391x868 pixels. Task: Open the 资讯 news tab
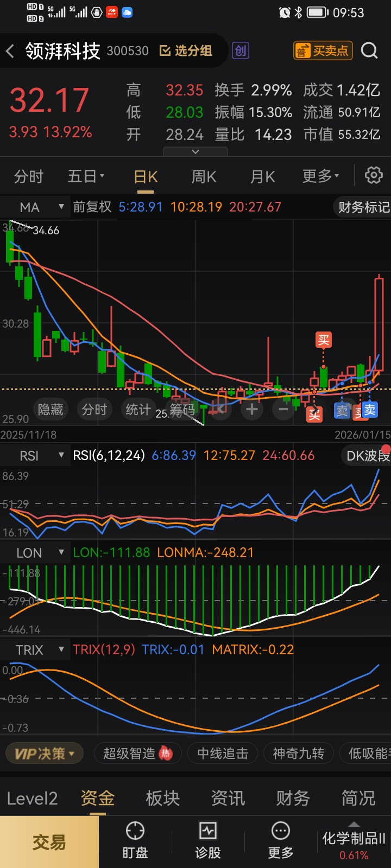click(228, 798)
